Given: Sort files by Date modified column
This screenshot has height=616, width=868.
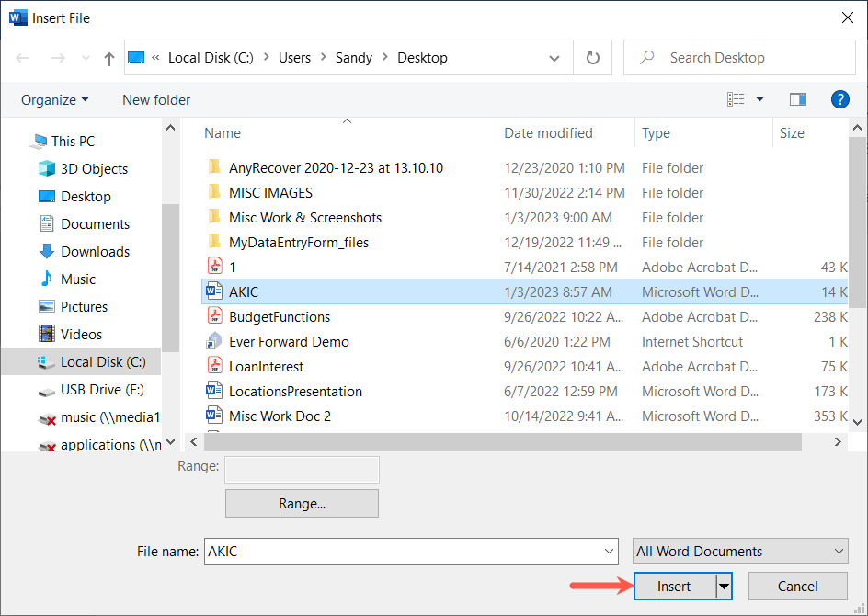Looking at the screenshot, I should tap(548, 133).
